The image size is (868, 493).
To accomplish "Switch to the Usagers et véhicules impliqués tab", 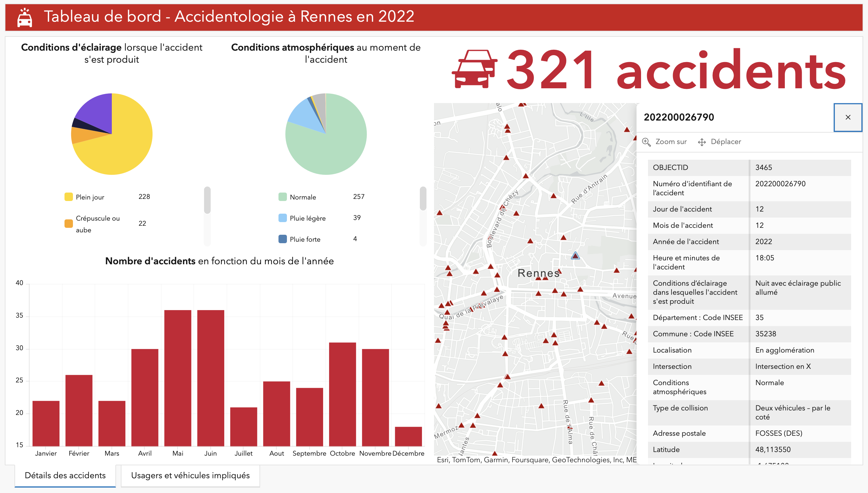I will click(x=190, y=476).
